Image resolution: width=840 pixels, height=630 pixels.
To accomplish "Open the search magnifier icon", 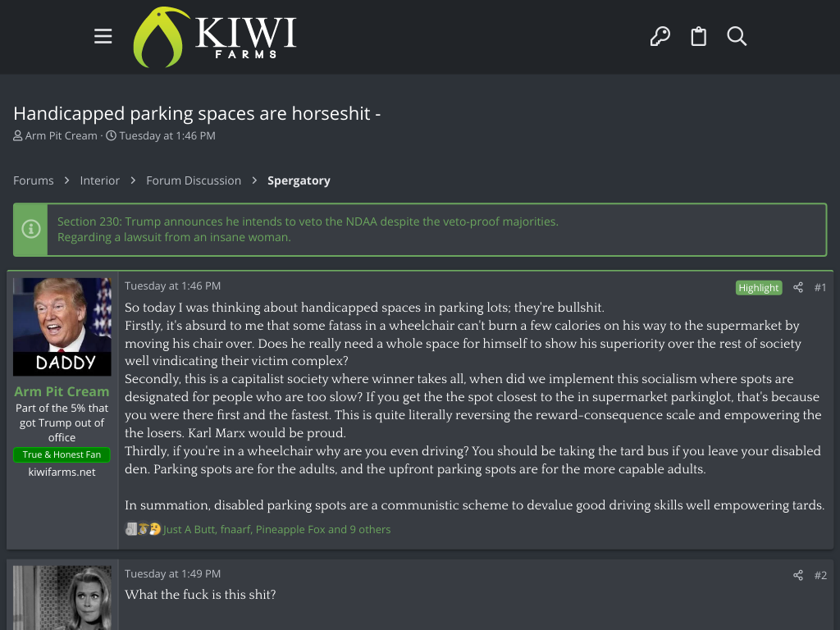I will pos(737,36).
